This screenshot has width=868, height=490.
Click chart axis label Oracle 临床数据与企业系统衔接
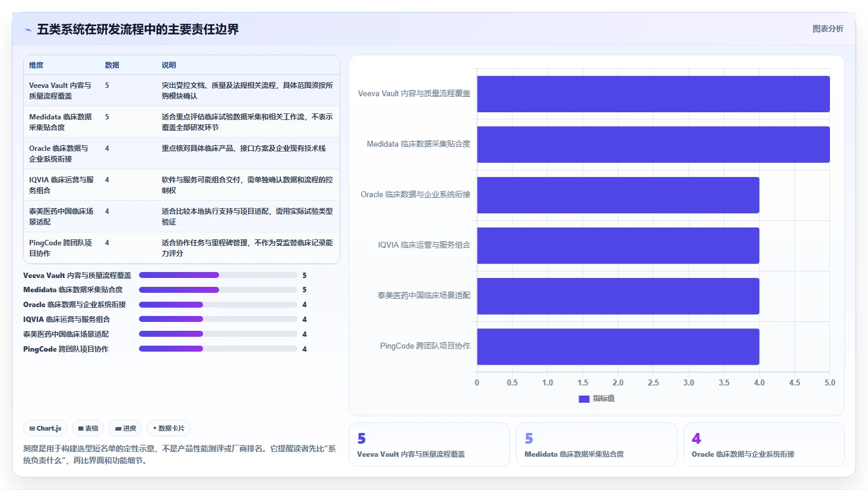click(416, 195)
